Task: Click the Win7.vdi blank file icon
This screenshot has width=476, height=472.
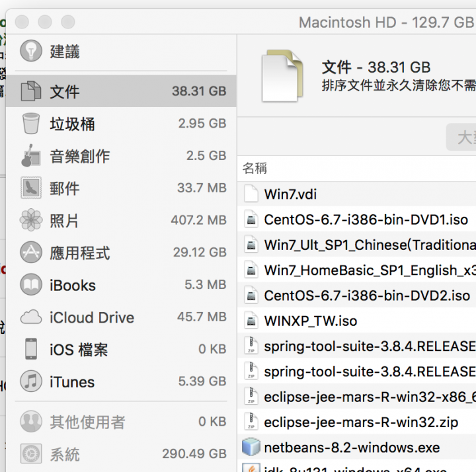Action: [251, 194]
